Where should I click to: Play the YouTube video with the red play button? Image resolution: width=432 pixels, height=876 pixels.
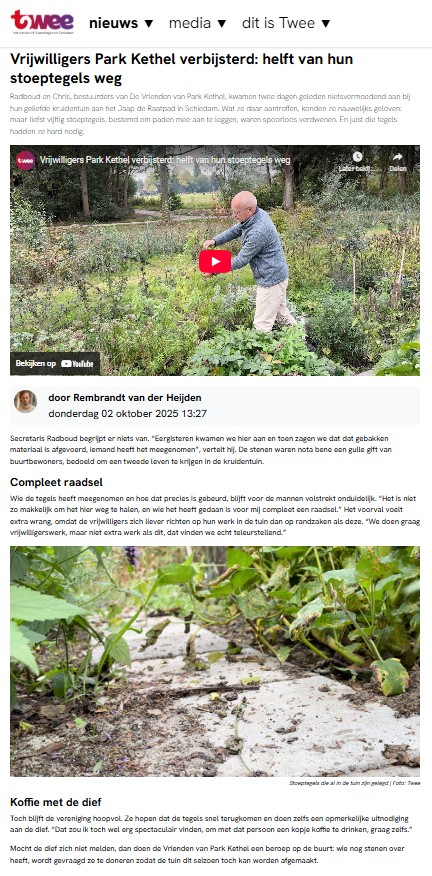pyautogui.click(x=215, y=261)
